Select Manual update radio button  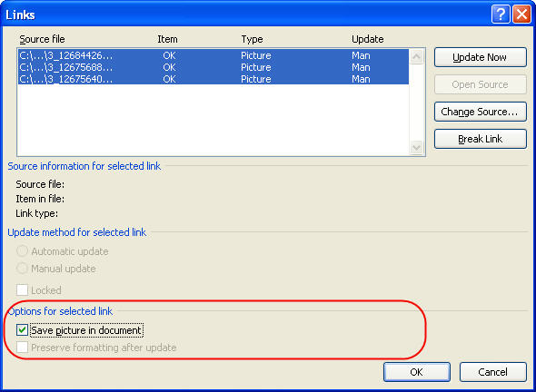pos(22,269)
